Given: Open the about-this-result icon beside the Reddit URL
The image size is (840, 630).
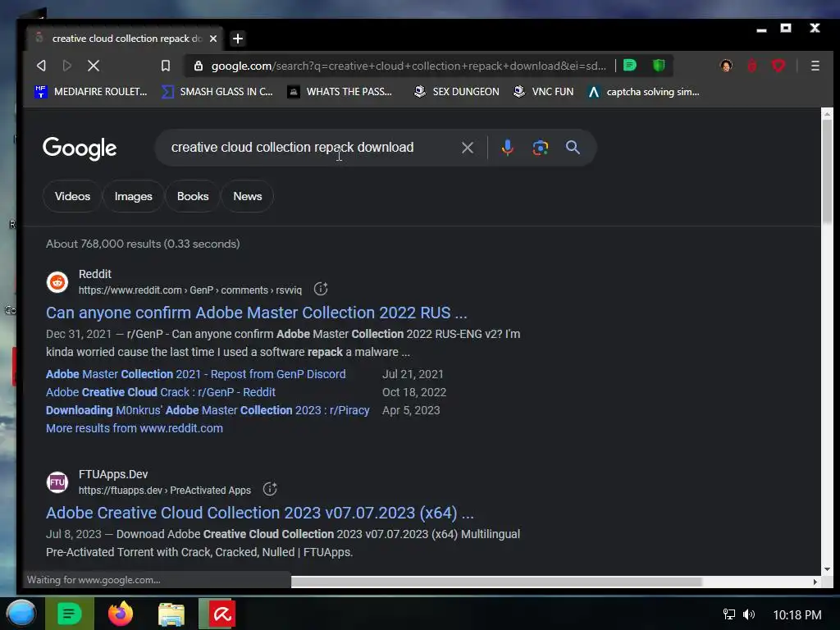Looking at the screenshot, I should pos(321,290).
